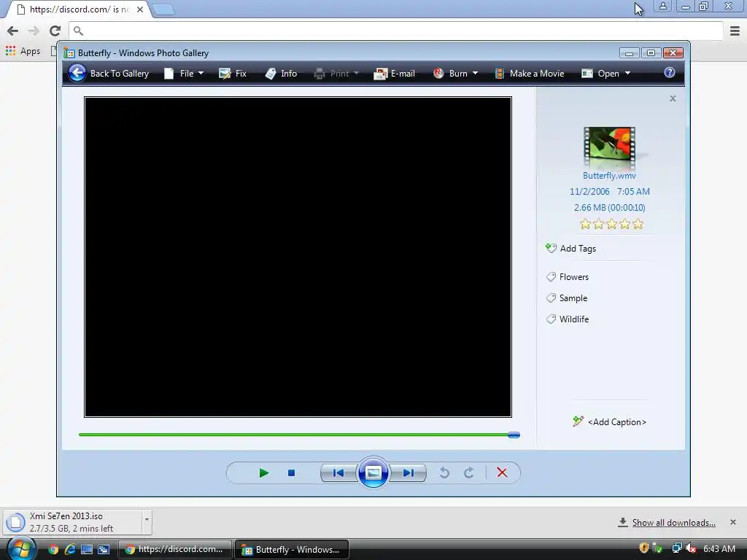
Task: Play the Butterfly video
Action: [263, 472]
